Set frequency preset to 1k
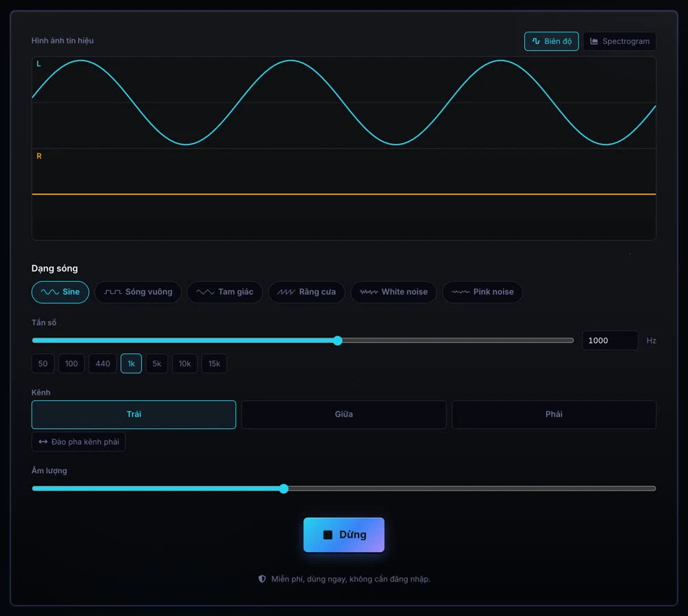688x616 pixels. point(131,364)
